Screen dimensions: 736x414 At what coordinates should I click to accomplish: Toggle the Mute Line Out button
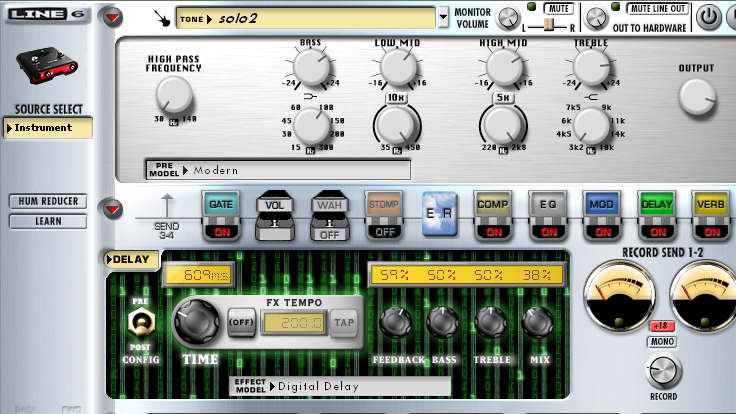point(658,8)
